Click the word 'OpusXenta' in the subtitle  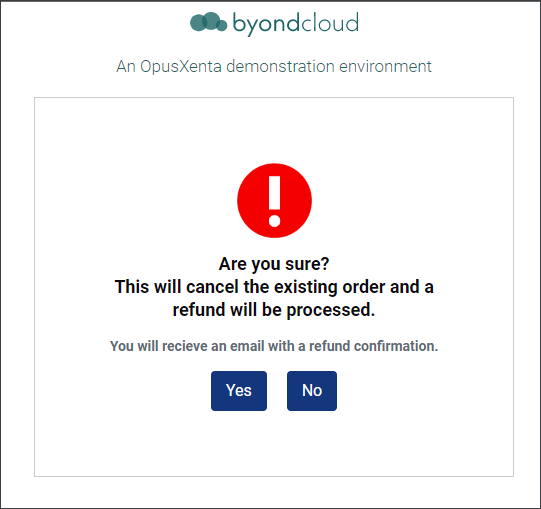click(180, 66)
